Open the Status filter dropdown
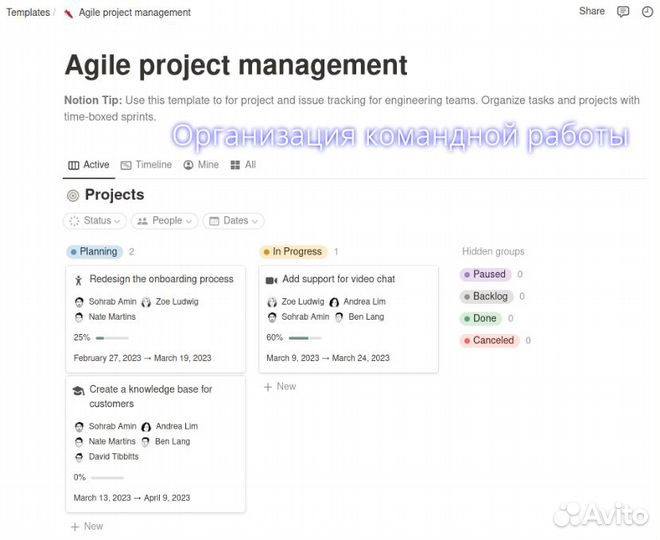The image size is (660, 540). click(x=95, y=221)
